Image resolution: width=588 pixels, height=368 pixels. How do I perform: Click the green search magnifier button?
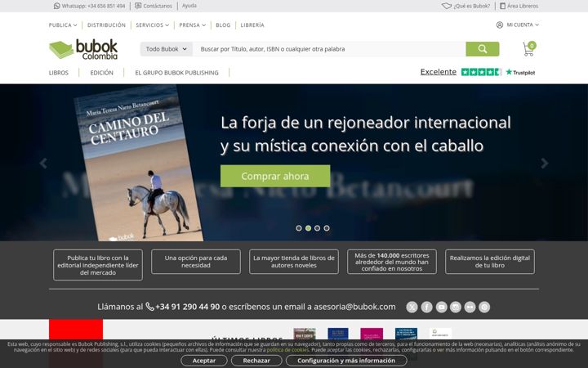(x=483, y=49)
